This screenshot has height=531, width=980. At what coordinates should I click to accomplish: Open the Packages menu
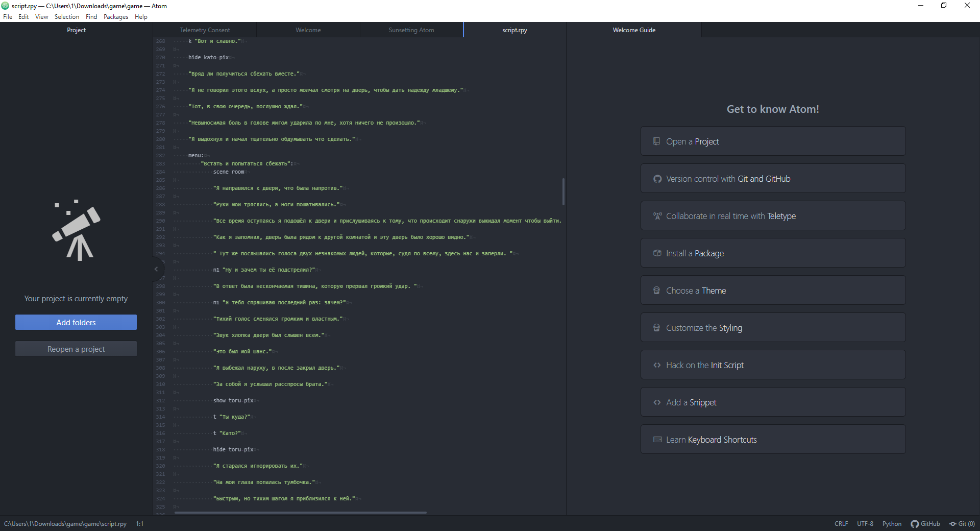coord(116,17)
